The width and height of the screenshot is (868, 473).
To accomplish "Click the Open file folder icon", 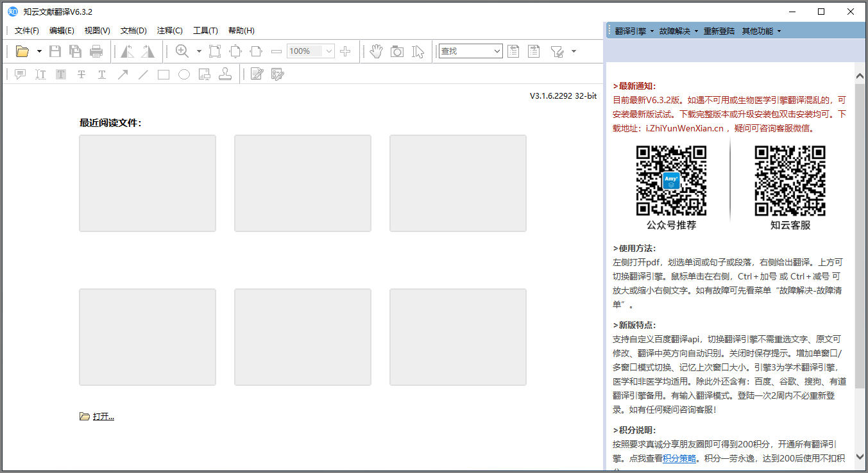I will click(x=22, y=51).
